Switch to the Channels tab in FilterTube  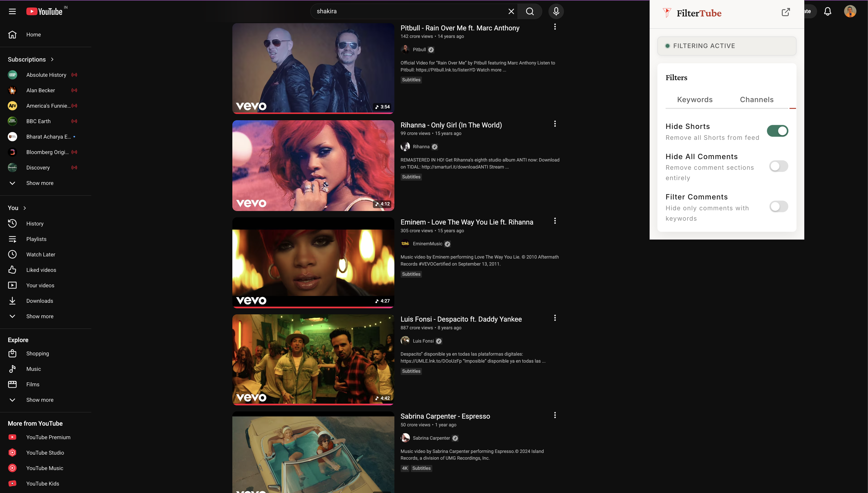(757, 99)
